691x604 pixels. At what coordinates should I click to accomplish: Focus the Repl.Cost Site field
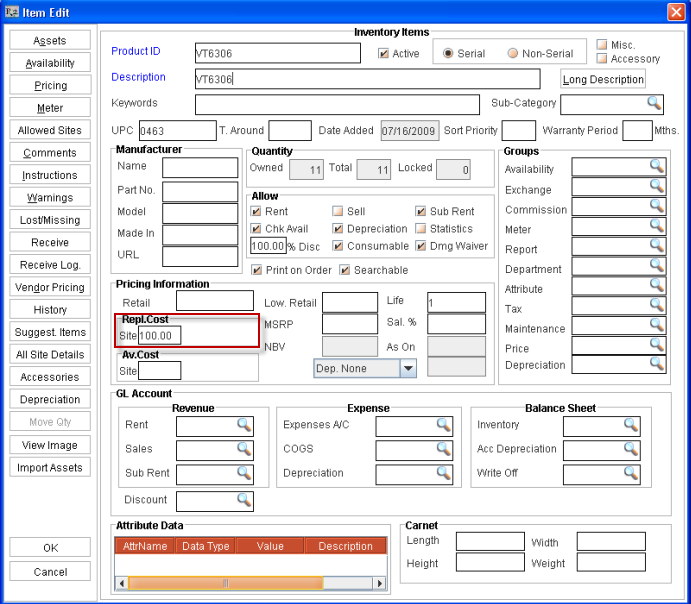pos(160,336)
